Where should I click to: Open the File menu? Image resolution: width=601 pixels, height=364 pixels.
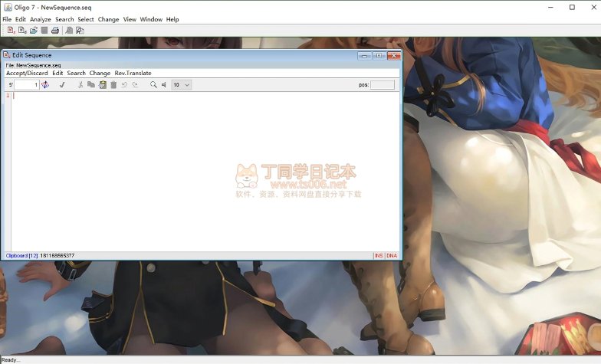7,19
